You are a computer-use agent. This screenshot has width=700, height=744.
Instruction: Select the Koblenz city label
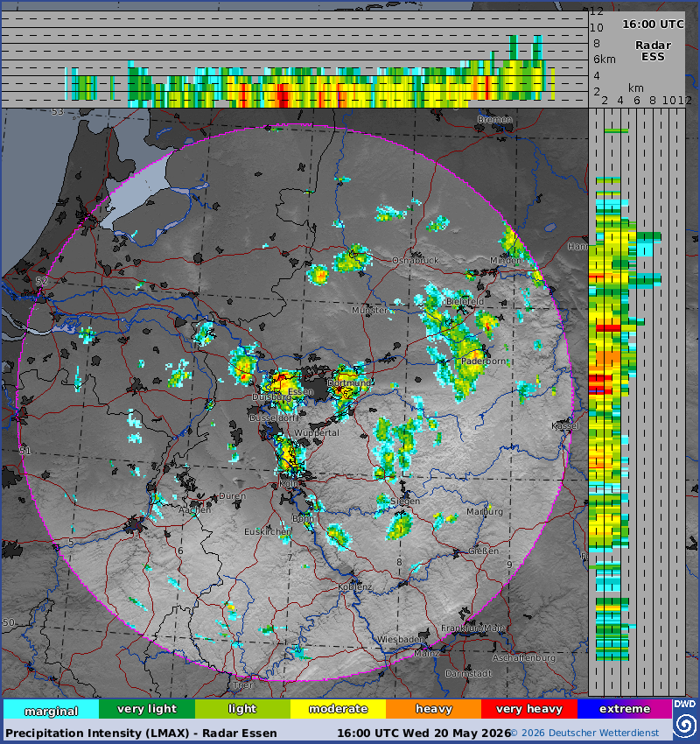(354, 587)
